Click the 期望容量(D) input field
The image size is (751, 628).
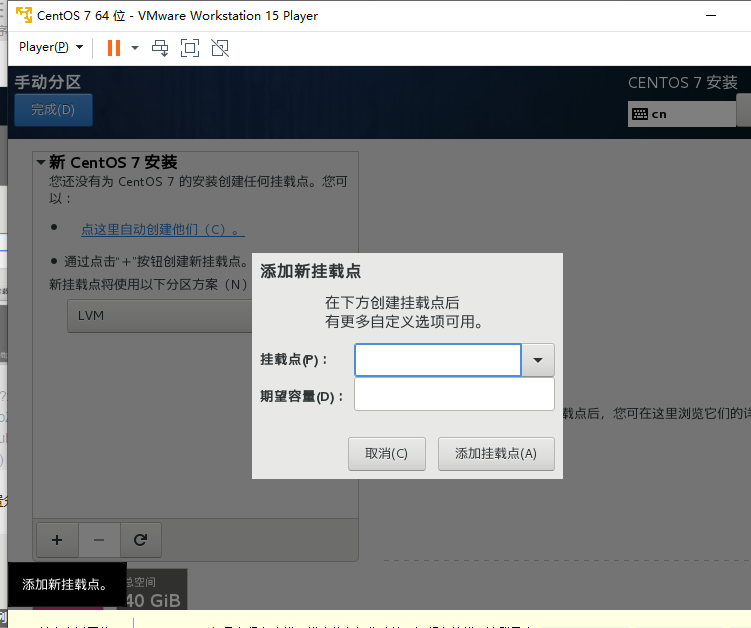pos(454,394)
